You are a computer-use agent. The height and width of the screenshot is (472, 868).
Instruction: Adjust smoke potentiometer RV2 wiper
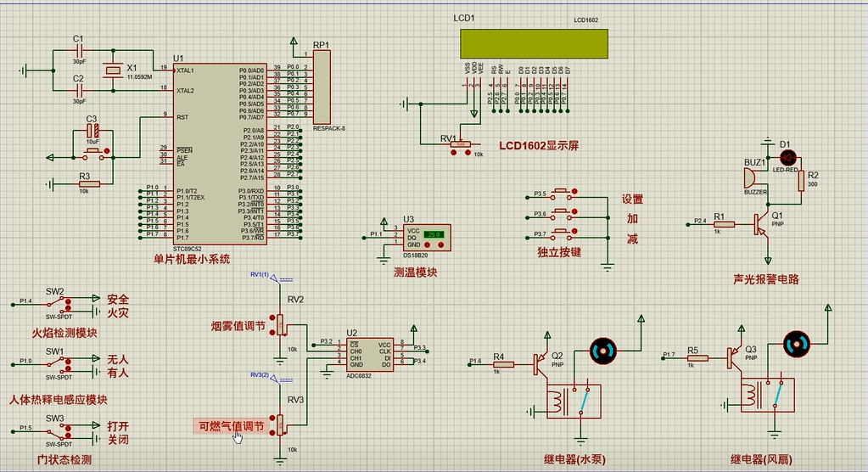click(x=281, y=325)
